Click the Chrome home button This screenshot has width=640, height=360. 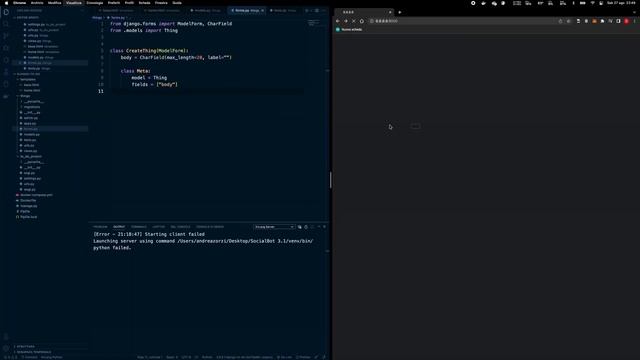click(362, 21)
